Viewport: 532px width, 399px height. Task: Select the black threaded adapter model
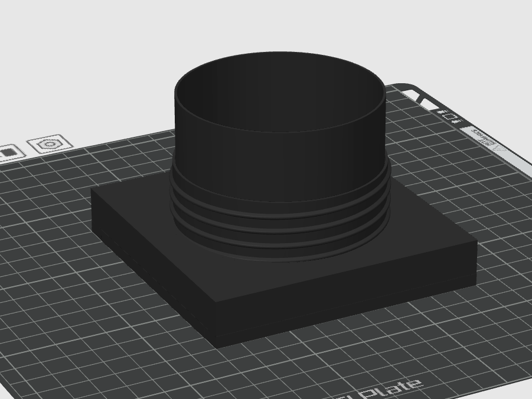[x=283, y=200]
